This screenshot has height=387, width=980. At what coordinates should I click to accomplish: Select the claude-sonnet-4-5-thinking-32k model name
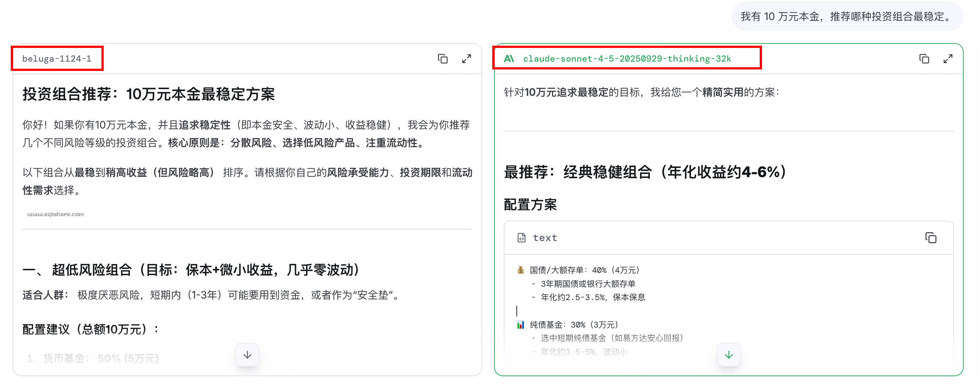[627, 59]
